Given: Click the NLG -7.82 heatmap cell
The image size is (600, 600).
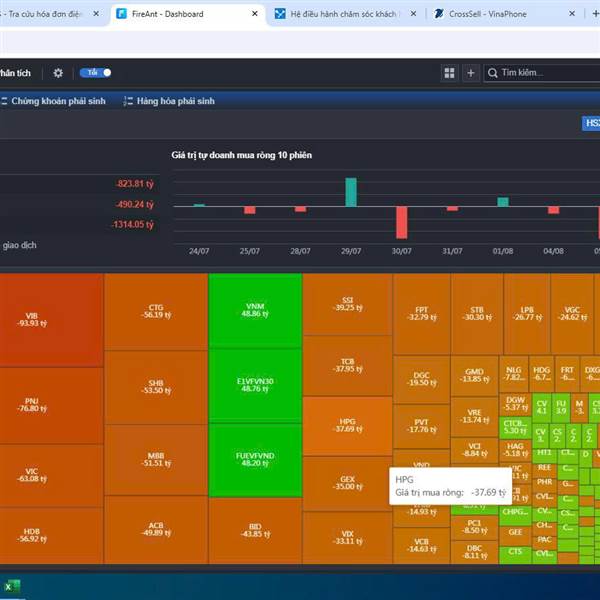Looking at the screenshot, I should (x=514, y=373).
